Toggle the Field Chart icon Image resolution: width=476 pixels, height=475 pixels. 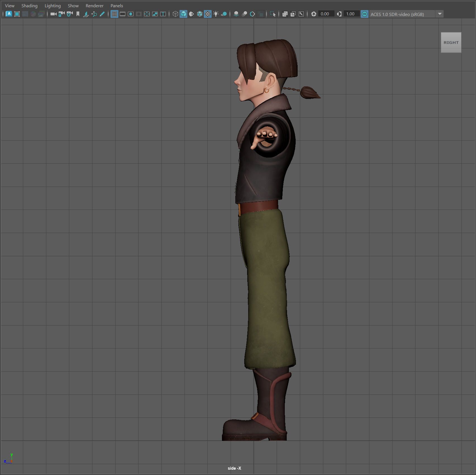coord(147,14)
